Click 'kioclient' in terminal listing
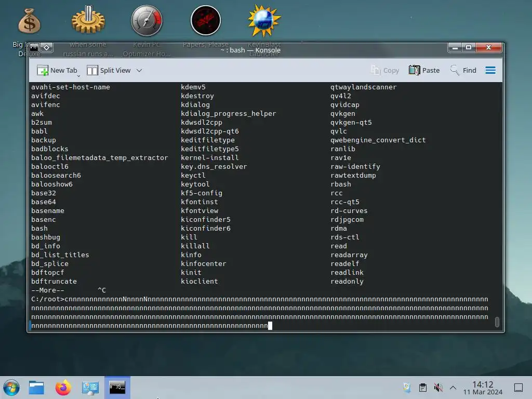This screenshot has height=399, width=532. (x=199, y=281)
